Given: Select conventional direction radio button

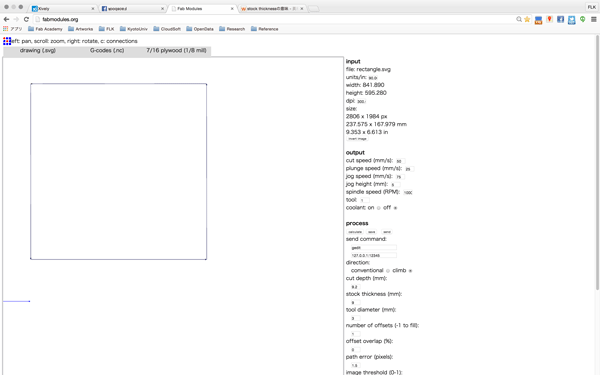Looking at the screenshot, I should click(388, 271).
